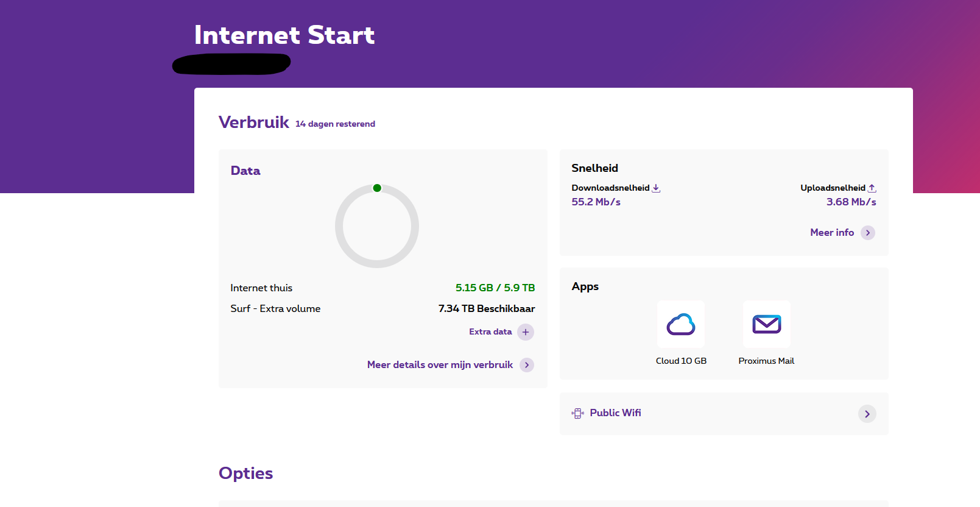The width and height of the screenshot is (980, 507).
Task: Click the 5.15 GB / 5.9 TB usage value
Action: coord(495,288)
